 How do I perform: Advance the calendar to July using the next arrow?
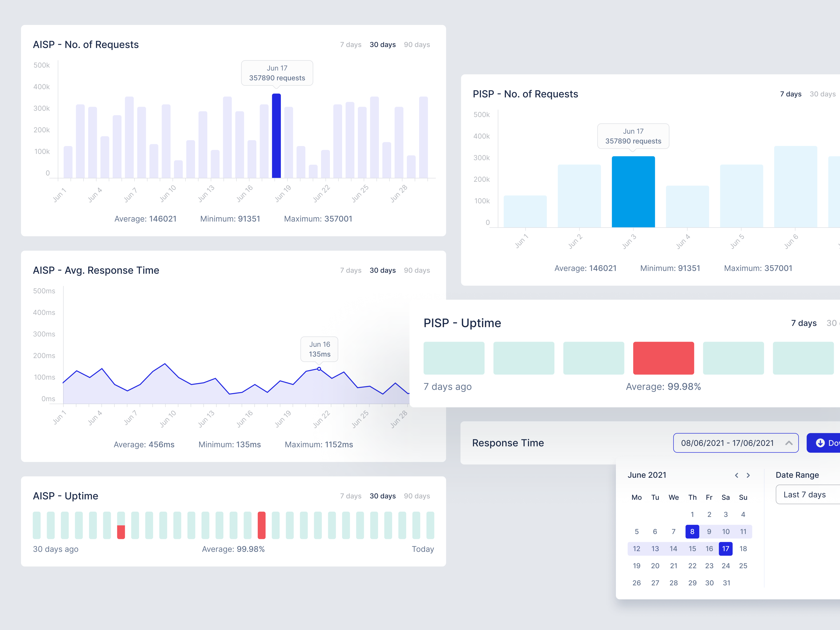749,475
